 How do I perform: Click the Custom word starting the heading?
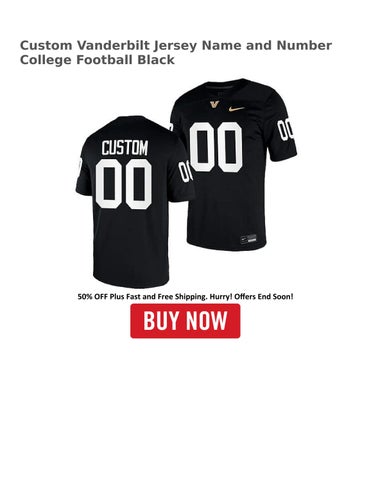tap(46, 45)
